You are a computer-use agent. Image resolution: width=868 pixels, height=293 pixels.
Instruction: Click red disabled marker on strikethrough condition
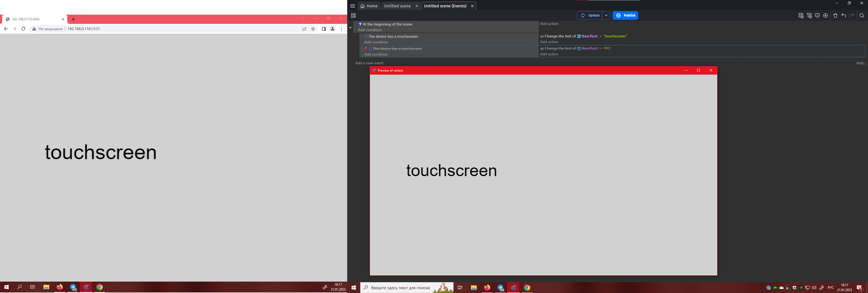click(x=366, y=49)
